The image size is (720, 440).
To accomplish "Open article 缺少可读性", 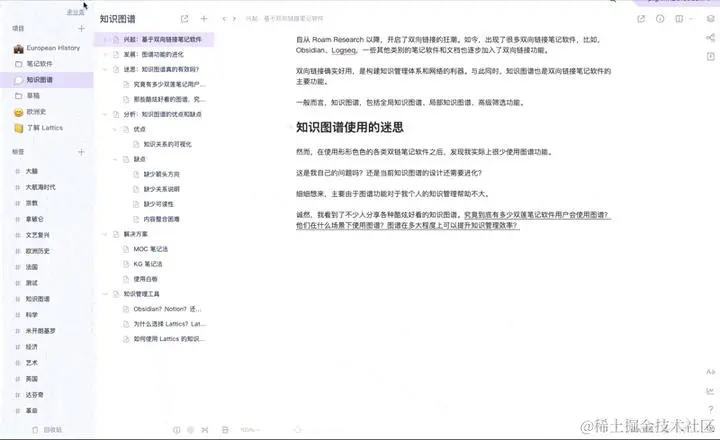I will pos(158,204).
